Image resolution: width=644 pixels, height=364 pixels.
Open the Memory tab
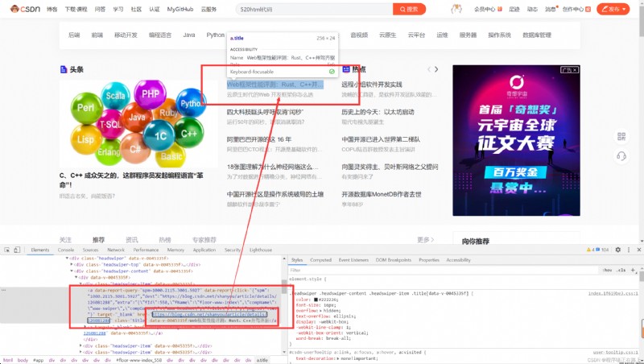(175, 250)
